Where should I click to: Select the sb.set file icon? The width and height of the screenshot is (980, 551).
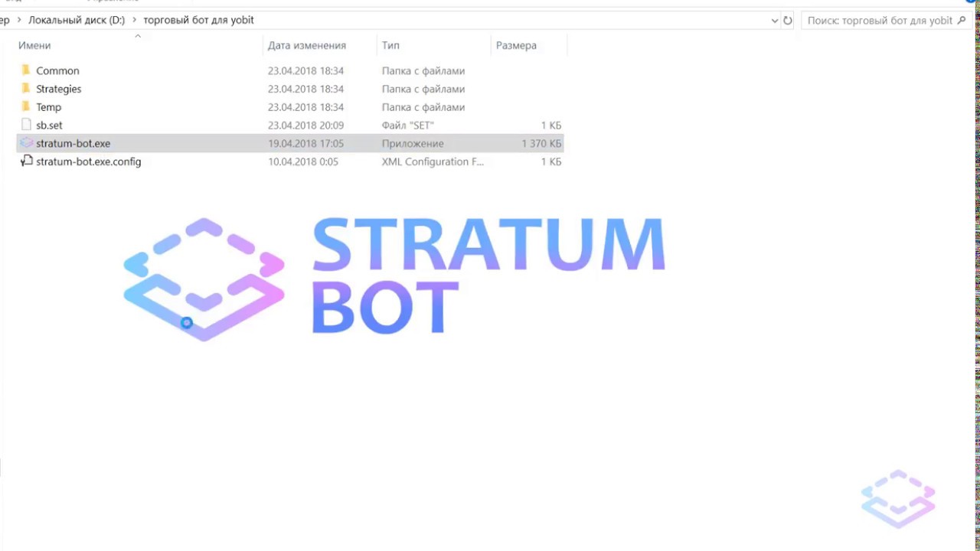pyautogui.click(x=26, y=125)
